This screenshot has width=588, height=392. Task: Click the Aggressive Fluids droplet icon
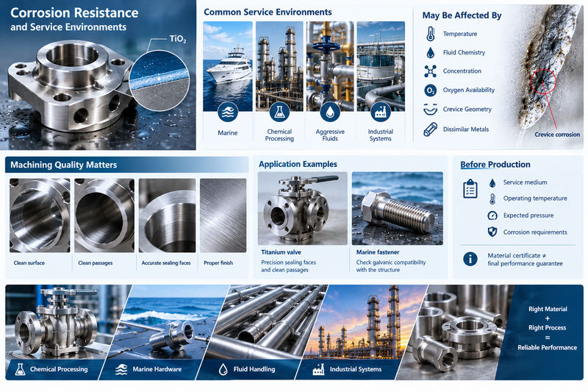[330, 112]
